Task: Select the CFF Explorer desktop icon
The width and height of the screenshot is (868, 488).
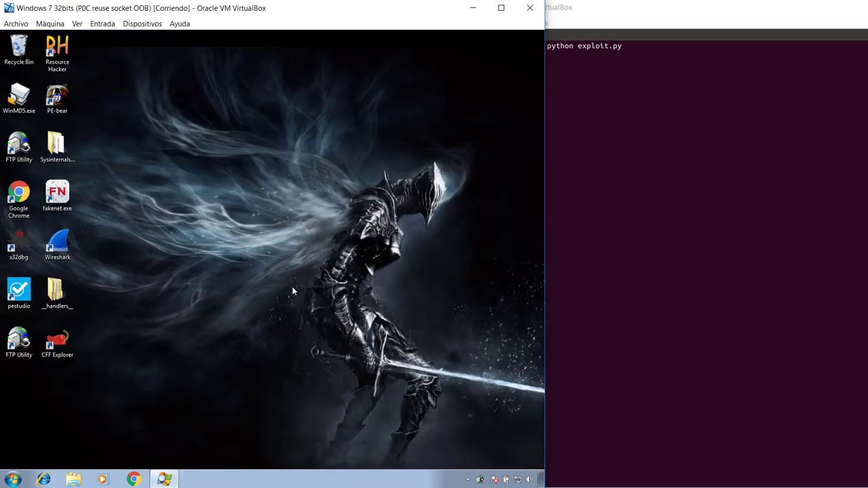Action: pyautogui.click(x=57, y=343)
